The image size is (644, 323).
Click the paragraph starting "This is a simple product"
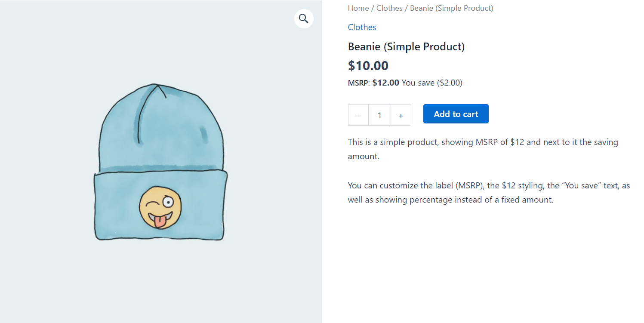point(483,149)
